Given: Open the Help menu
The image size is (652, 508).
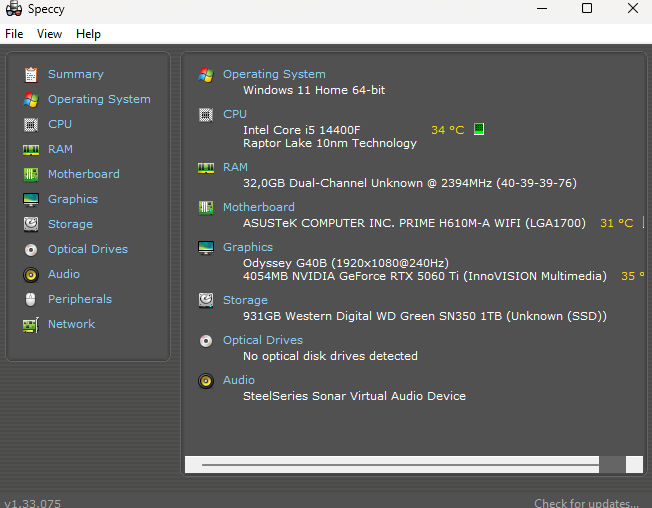Looking at the screenshot, I should tap(88, 34).
